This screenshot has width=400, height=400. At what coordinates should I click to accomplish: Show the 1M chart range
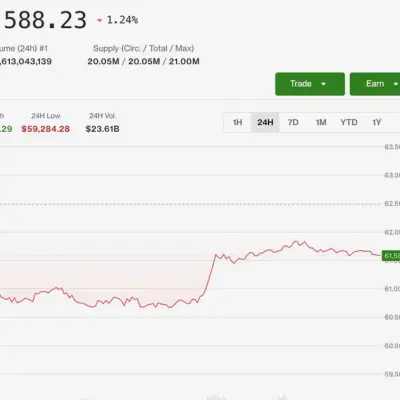(321, 123)
